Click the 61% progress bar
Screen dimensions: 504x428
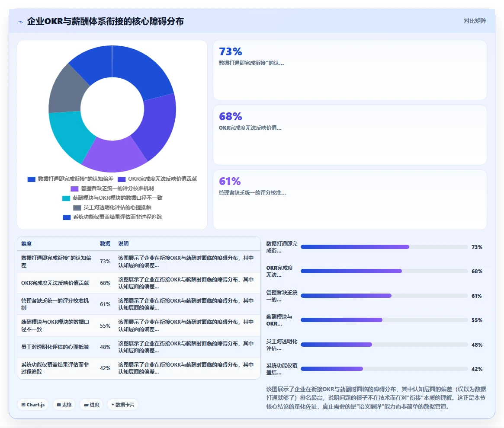click(384, 296)
